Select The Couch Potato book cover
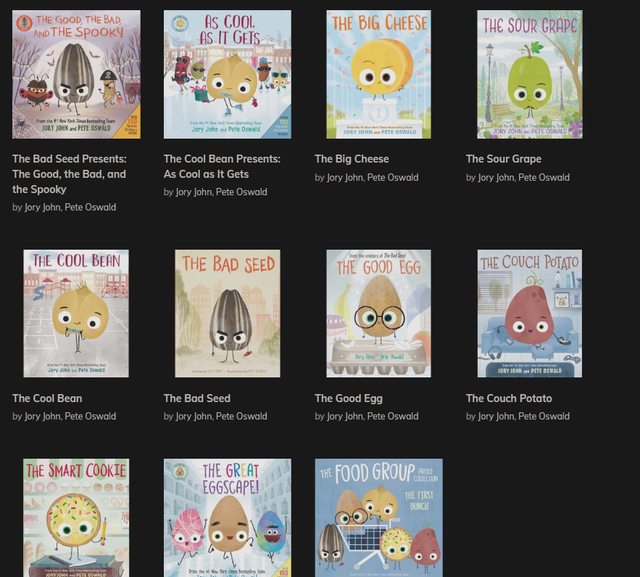The height and width of the screenshot is (577, 640). [x=530, y=313]
